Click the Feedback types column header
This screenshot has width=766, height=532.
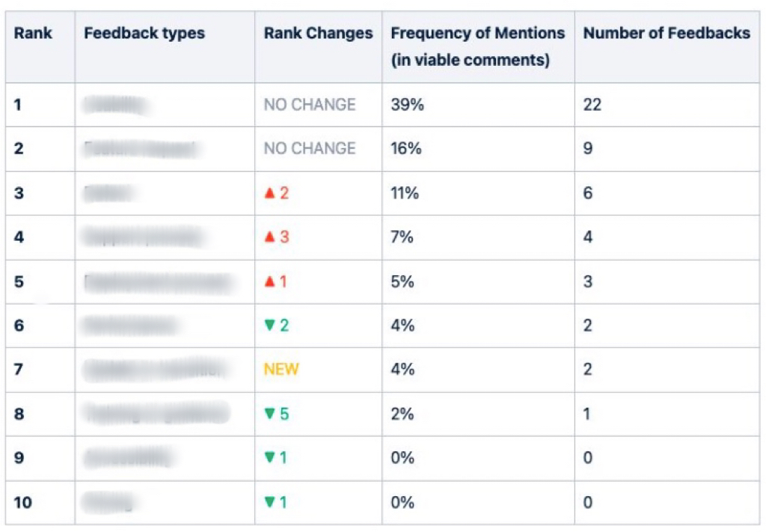(x=144, y=34)
